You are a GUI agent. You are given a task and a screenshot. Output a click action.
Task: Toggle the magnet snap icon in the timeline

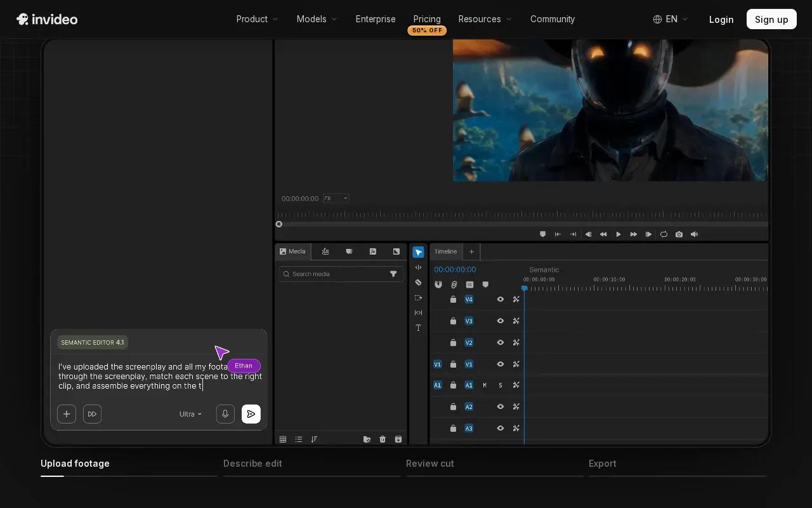click(x=438, y=284)
